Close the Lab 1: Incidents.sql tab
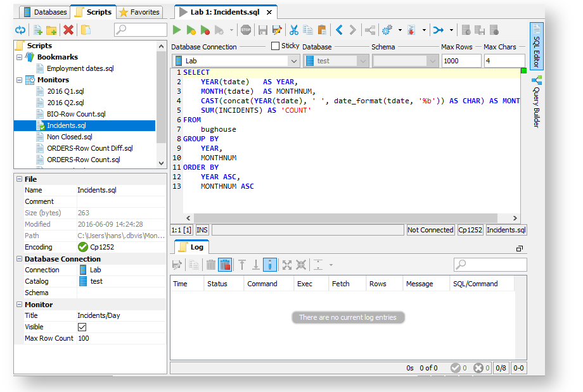 pos(269,12)
